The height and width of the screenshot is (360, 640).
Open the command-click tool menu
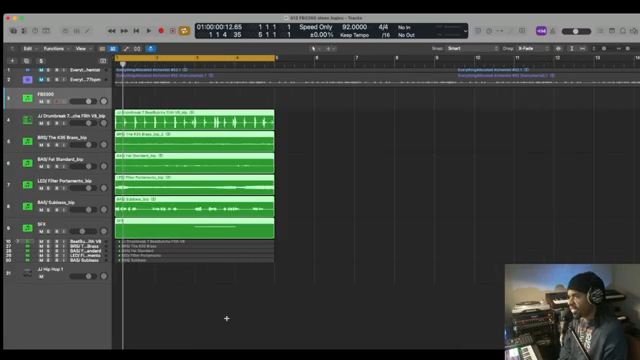330,49
